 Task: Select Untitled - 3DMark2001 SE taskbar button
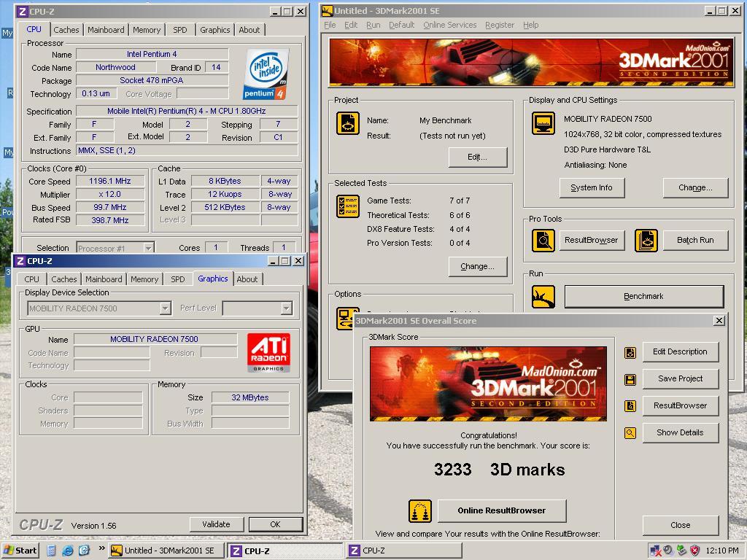click(x=166, y=551)
